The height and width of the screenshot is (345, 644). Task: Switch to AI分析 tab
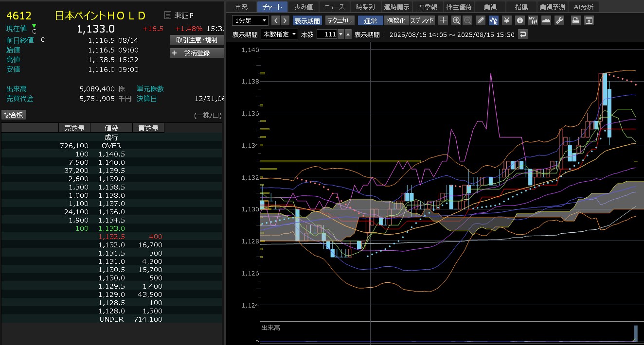pyautogui.click(x=584, y=7)
